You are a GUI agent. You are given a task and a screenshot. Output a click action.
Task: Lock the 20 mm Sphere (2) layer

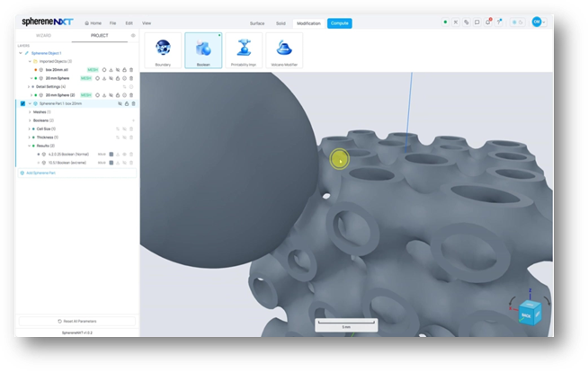(x=118, y=95)
